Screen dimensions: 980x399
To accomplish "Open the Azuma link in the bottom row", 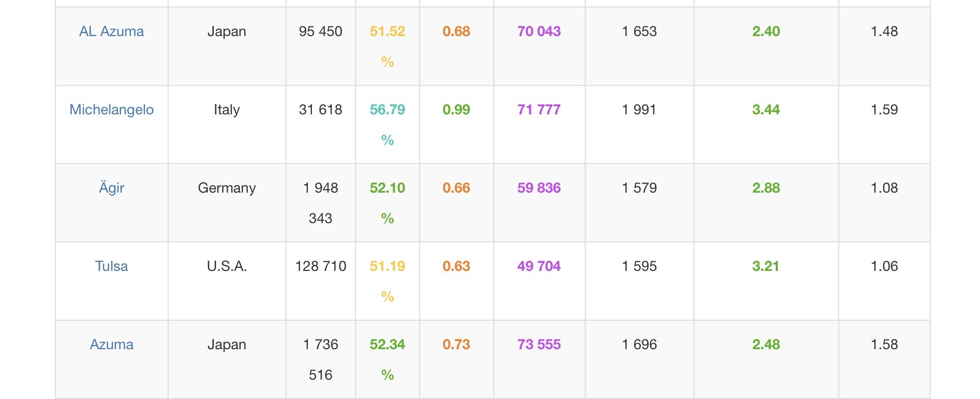I will click(111, 345).
